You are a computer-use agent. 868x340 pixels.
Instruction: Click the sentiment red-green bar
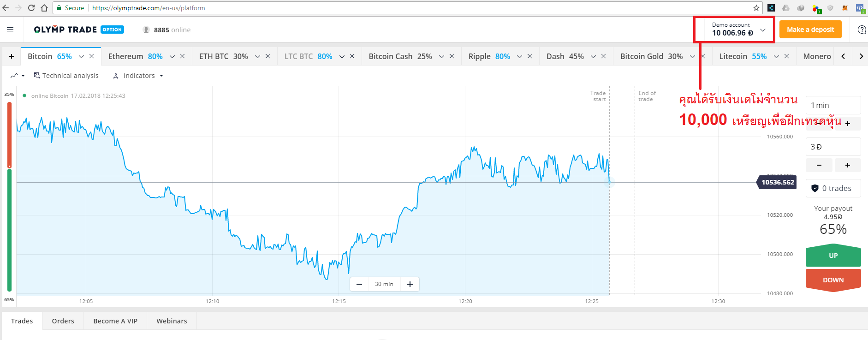coord(9,197)
